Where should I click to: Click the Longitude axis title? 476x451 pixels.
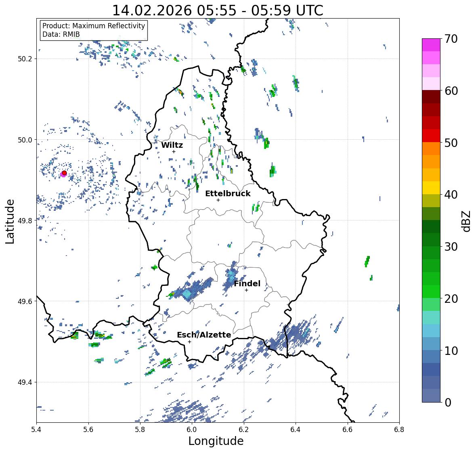[216, 441]
